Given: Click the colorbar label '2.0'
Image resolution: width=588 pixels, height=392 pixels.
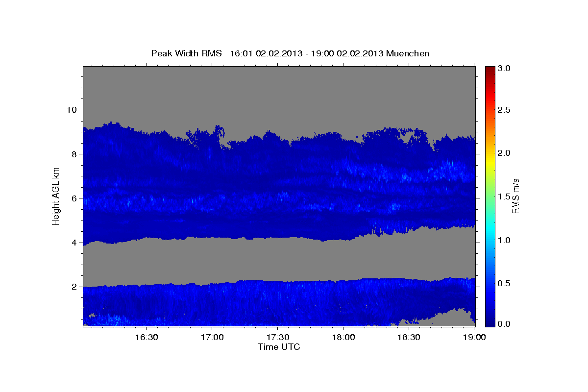Looking at the screenshot, I should coord(505,153).
